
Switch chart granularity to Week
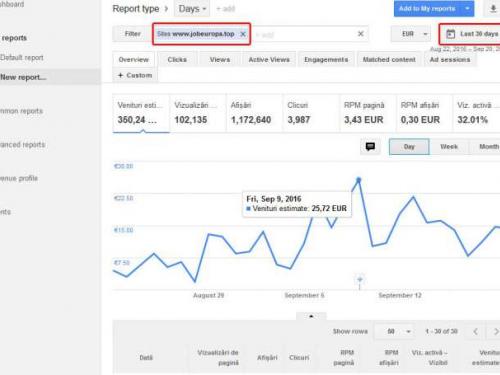449,147
